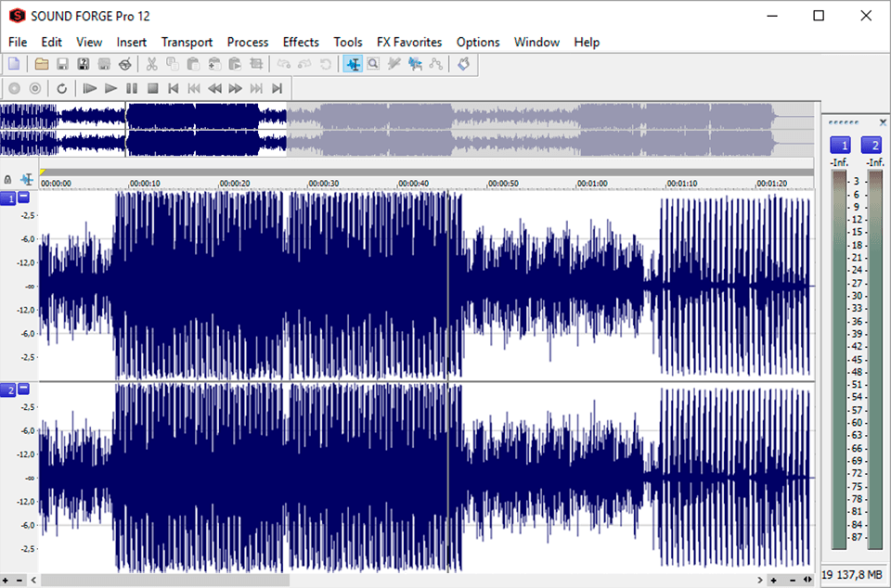Click Play in the transport controls

110,88
